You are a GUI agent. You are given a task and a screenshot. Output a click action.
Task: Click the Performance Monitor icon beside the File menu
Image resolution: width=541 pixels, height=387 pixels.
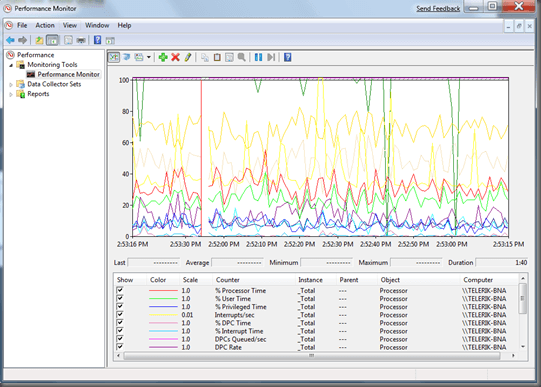(x=9, y=25)
